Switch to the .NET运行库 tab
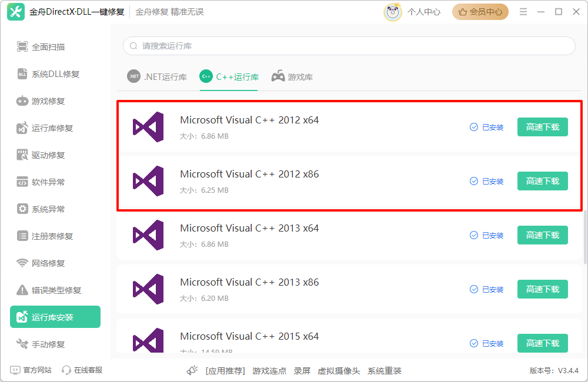This screenshot has height=382, width=588. click(x=157, y=77)
